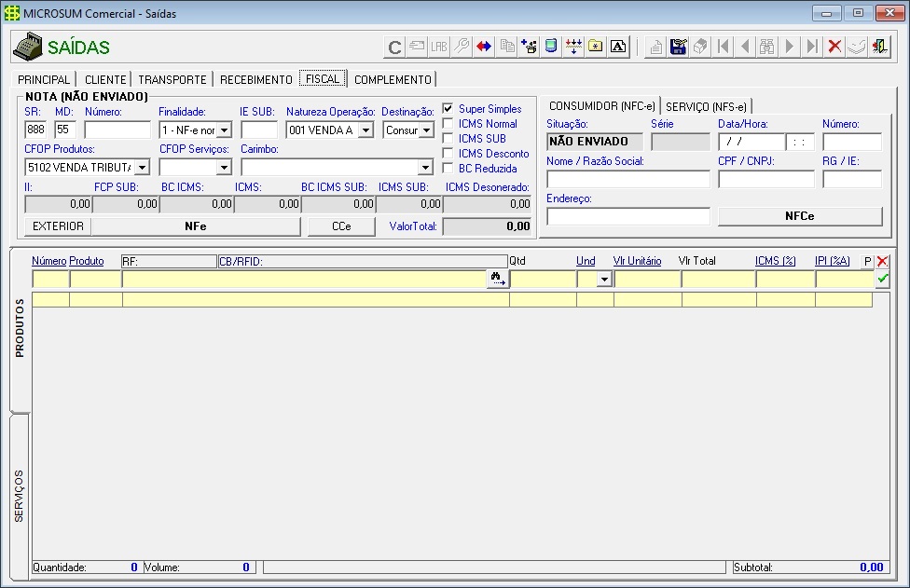Click the red X delete icon in toolbar

834,47
